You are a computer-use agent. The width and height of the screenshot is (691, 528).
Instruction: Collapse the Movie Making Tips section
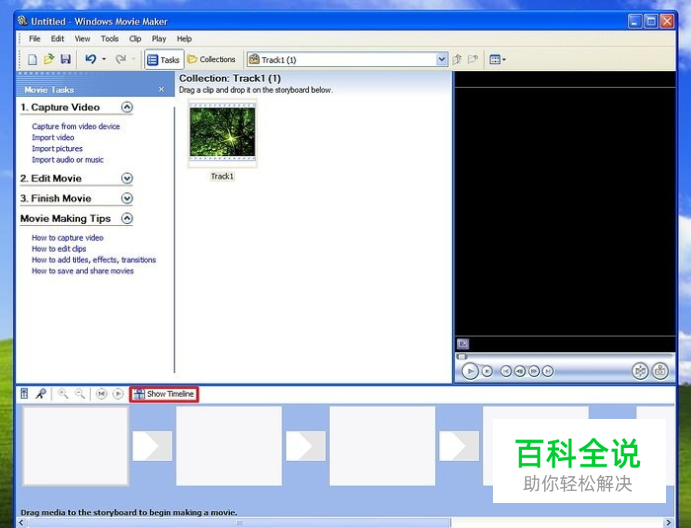[127, 218]
